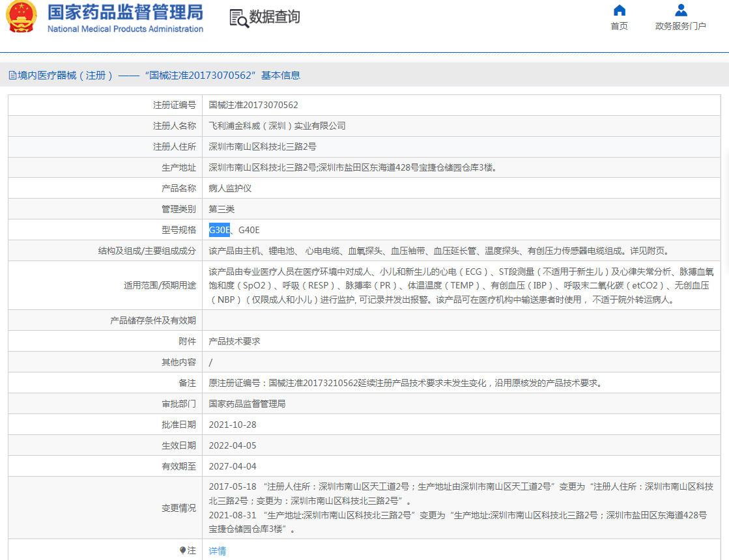Click the remarks text 原注册证编号
This screenshot has height=560, width=729.
pos(407,383)
